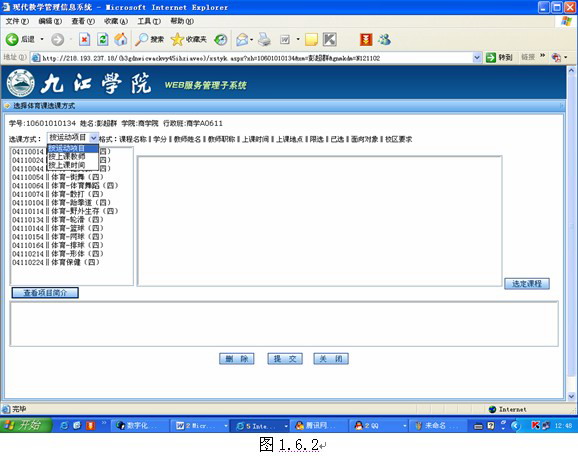Choose 按上课教师 in the dropdown list
578x456 pixels.
[67, 157]
